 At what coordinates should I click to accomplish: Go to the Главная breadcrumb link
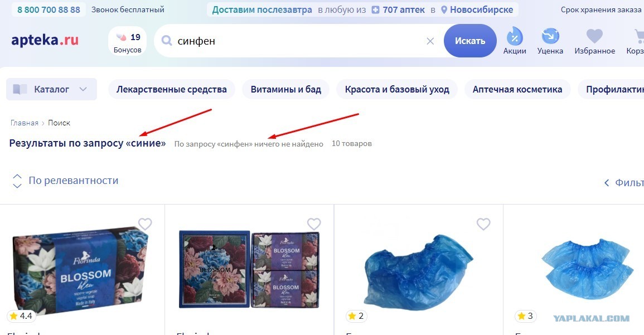(24, 123)
